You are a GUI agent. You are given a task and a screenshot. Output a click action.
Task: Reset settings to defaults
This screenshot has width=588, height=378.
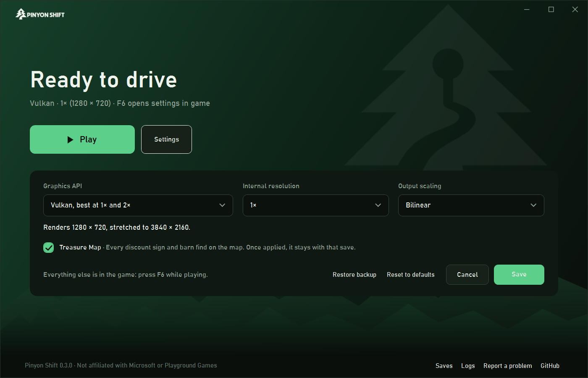411,275
